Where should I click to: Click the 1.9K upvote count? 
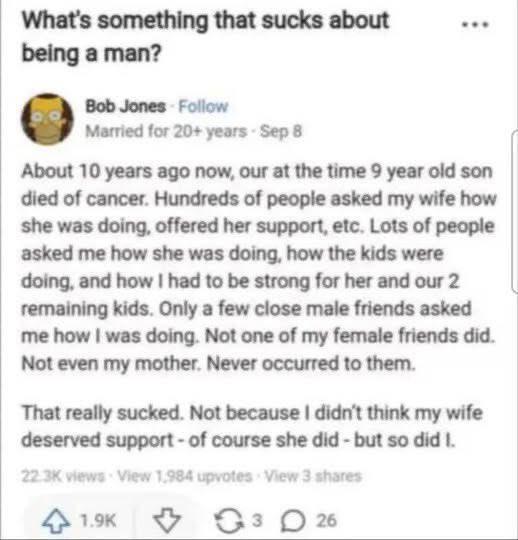[x=98, y=520]
